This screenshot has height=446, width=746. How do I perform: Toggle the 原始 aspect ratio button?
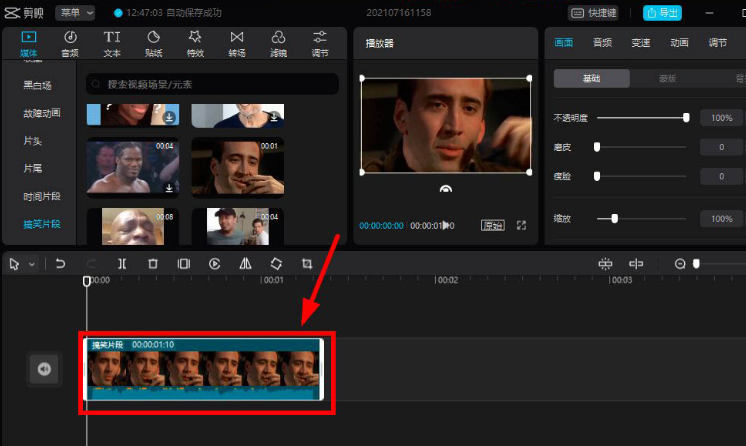(492, 225)
